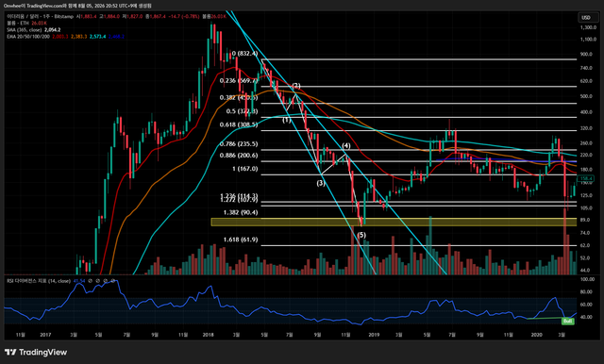
Task: Click the RSI divergence indicator legend title
Action: pyautogui.click(x=39, y=281)
